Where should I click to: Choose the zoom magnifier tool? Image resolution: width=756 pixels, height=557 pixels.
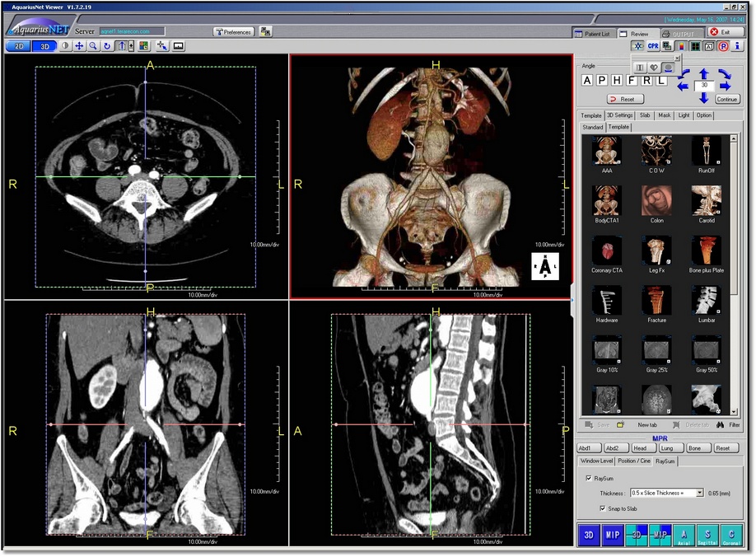coord(93,46)
